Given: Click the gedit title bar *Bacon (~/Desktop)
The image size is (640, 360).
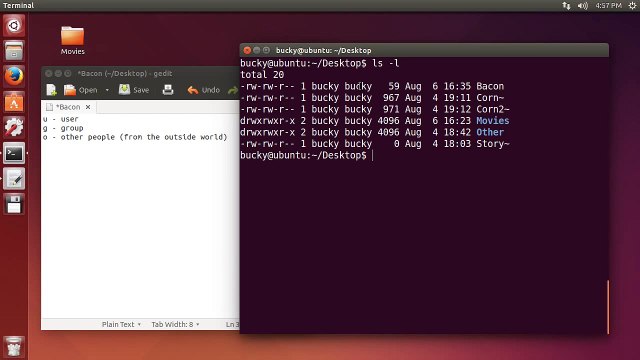Looking at the screenshot, I should point(124,73).
